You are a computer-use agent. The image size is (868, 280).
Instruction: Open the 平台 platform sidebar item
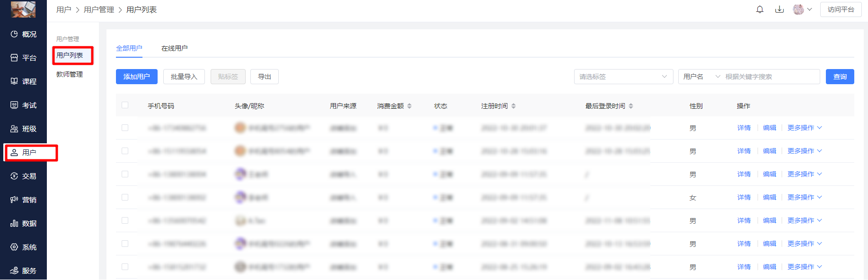(x=23, y=58)
